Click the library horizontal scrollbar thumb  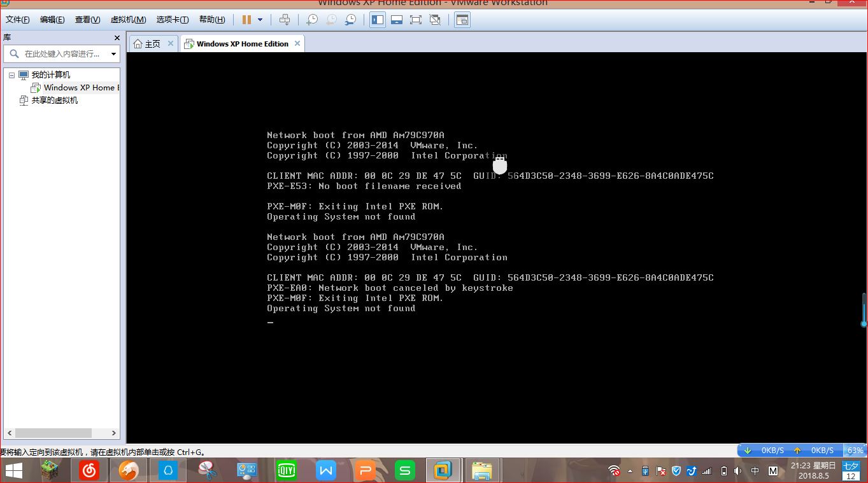click(54, 433)
